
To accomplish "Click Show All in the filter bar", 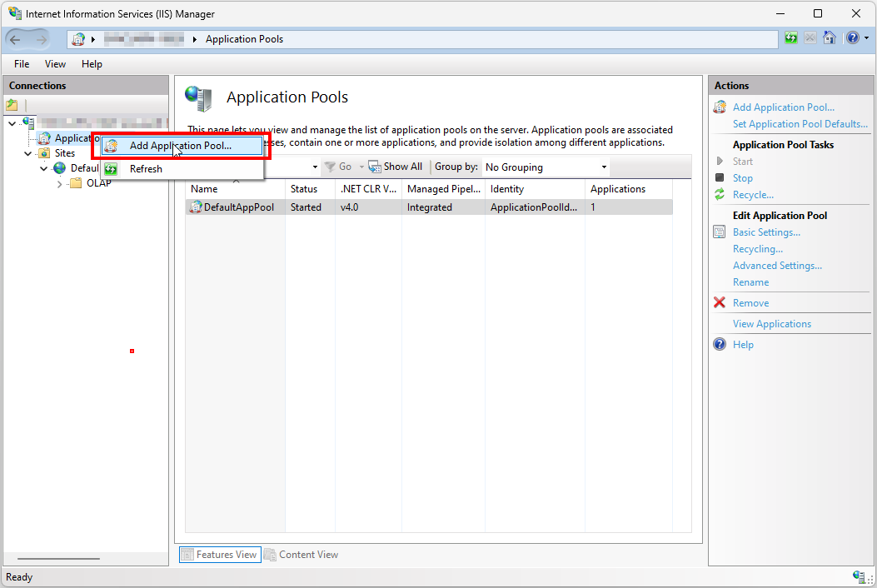I will 396,167.
